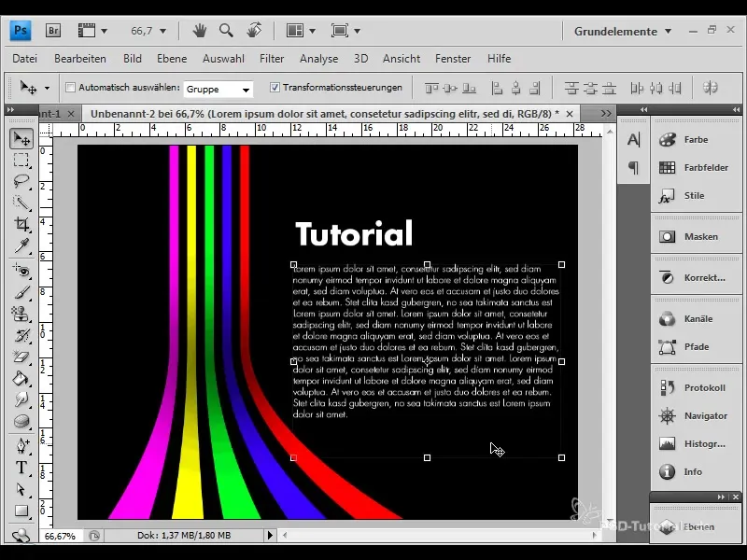Select the Sponge tool

pos(21,421)
